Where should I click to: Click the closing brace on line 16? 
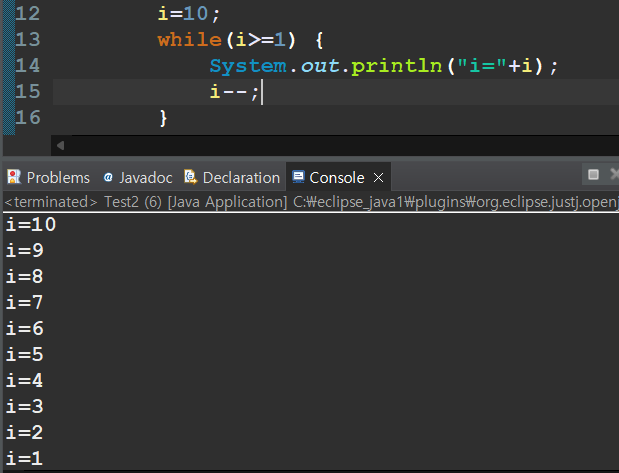(x=163, y=118)
